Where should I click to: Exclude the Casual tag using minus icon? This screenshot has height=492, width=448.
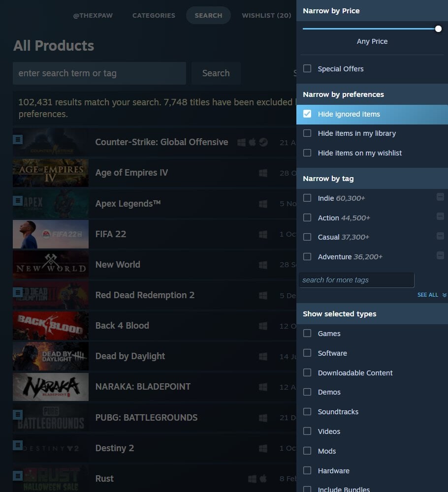[440, 236]
